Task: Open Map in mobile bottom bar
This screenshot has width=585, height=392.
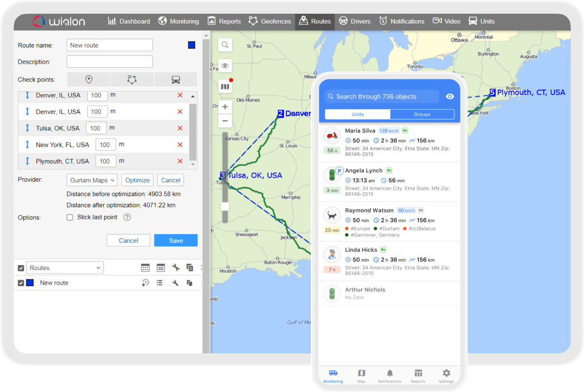Action: (361, 376)
